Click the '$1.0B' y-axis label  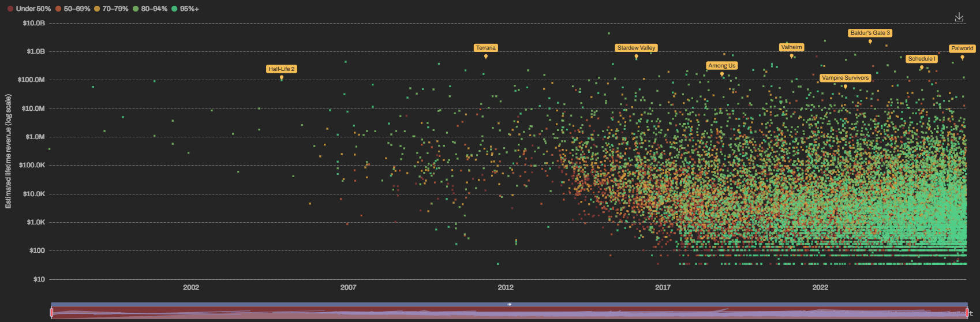35,51
